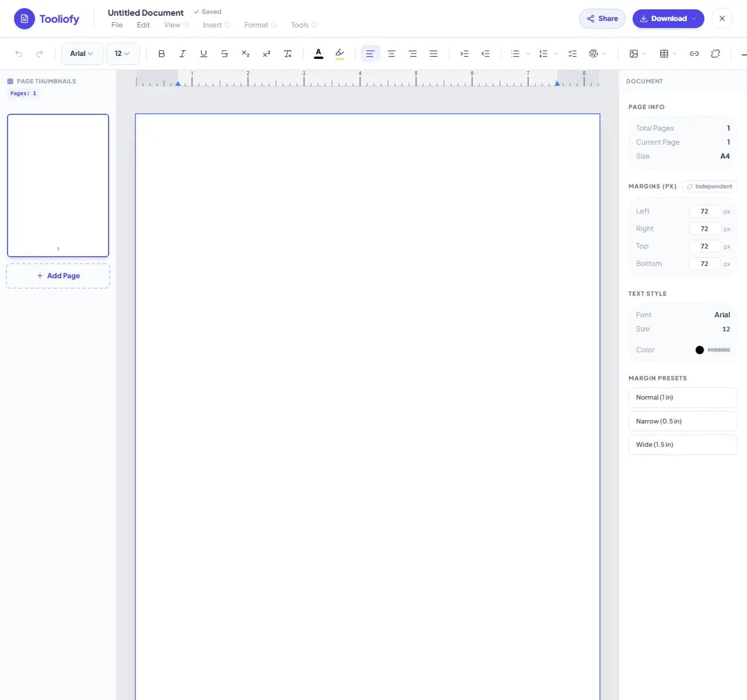The image size is (747, 700).
Task: Click the remove link icon
Action: coord(715,54)
